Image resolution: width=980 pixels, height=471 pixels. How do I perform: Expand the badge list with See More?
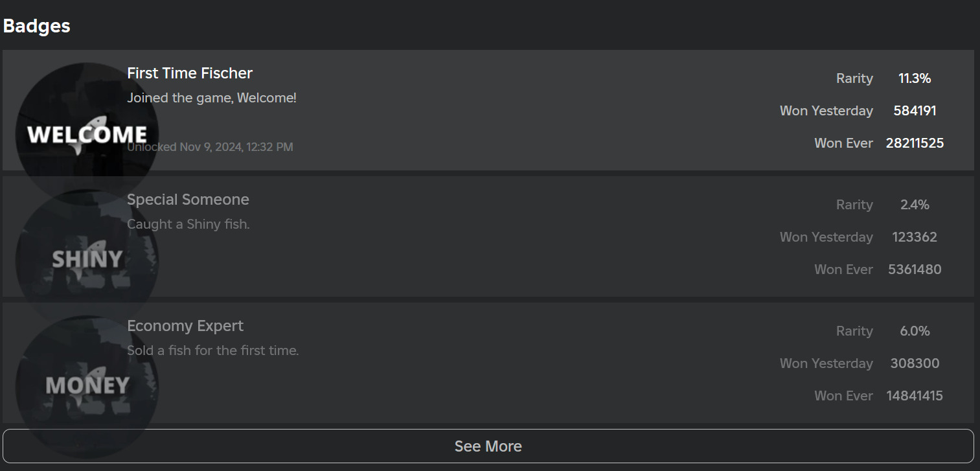(x=488, y=446)
